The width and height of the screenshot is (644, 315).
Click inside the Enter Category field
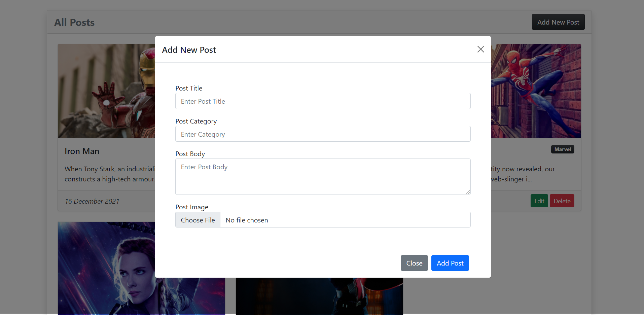click(x=322, y=134)
